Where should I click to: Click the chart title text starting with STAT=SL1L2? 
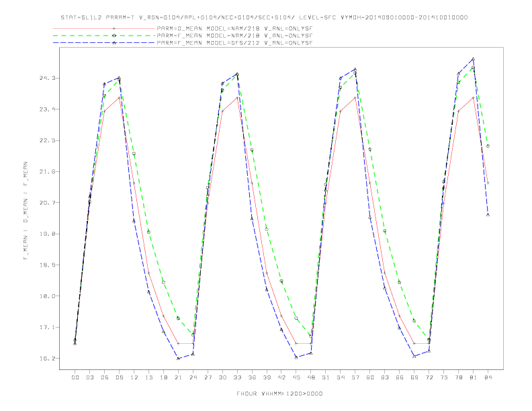click(264, 17)
